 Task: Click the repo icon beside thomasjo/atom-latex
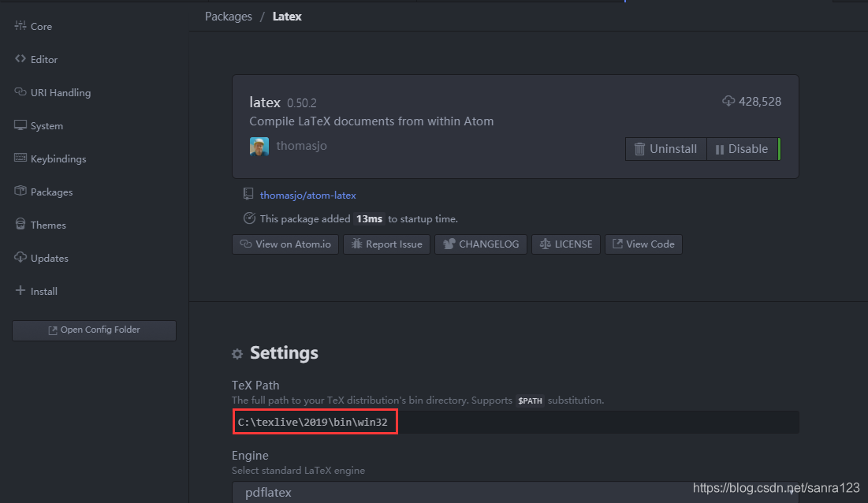[x=248, y=194]
